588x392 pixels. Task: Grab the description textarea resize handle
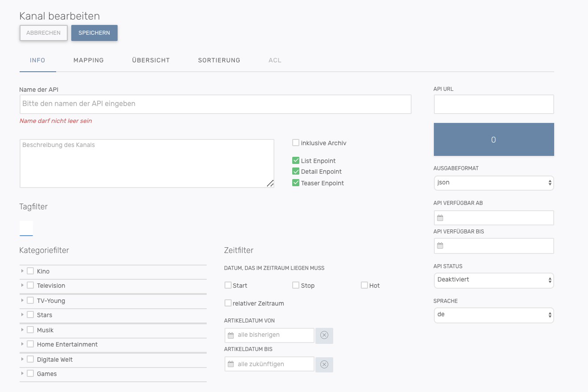270,184
